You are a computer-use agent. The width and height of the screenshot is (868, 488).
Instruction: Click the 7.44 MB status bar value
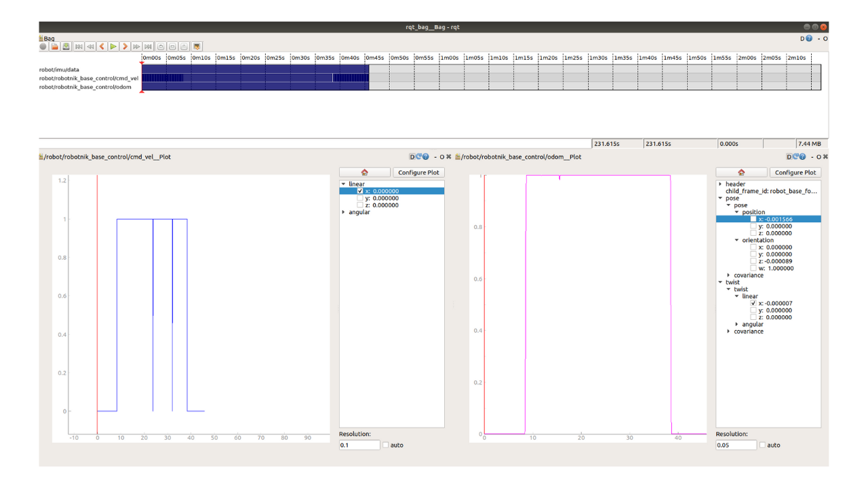pyautogui.click(x=810, y=144)
